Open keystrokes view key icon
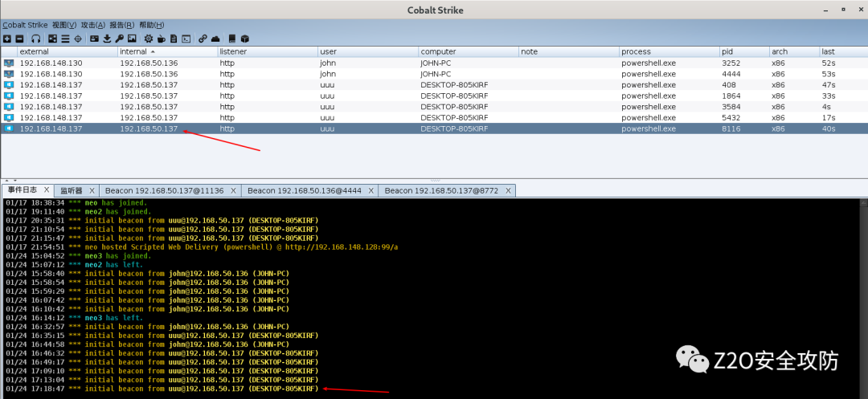Screen dimensions: 868x399 pos(119,39)
